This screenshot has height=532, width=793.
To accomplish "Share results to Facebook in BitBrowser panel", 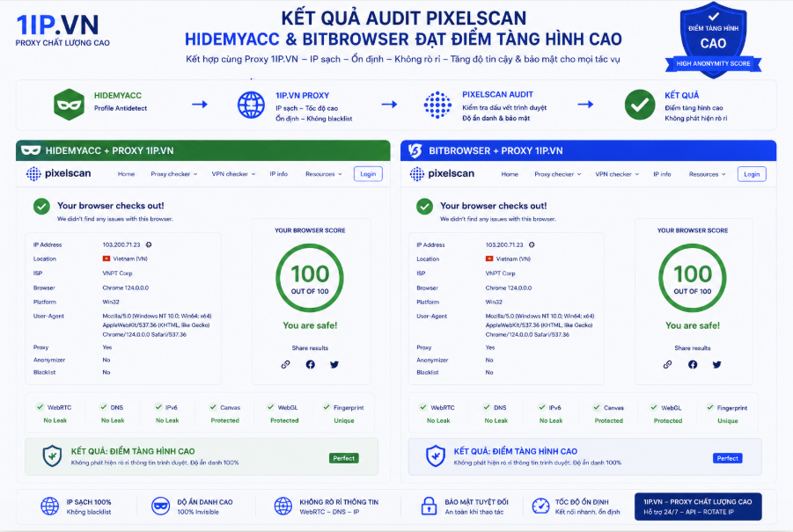I will (x=693, y=364).
